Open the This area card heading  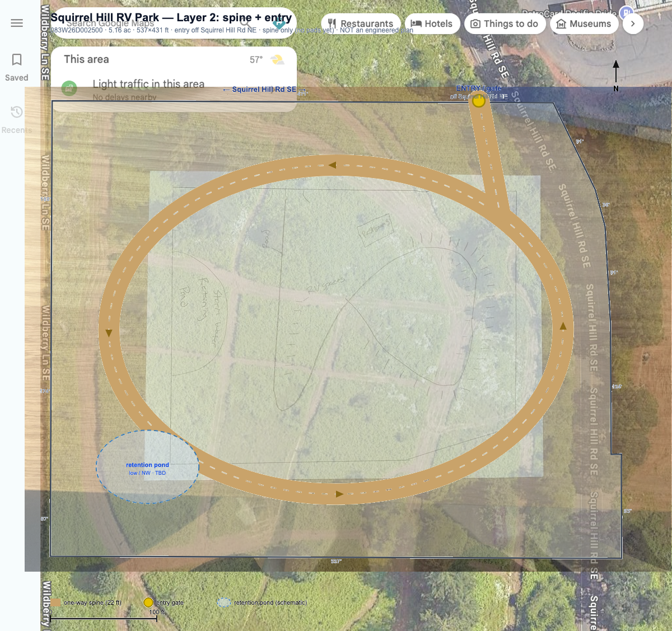pyautogui.click(x=86, y=59)
